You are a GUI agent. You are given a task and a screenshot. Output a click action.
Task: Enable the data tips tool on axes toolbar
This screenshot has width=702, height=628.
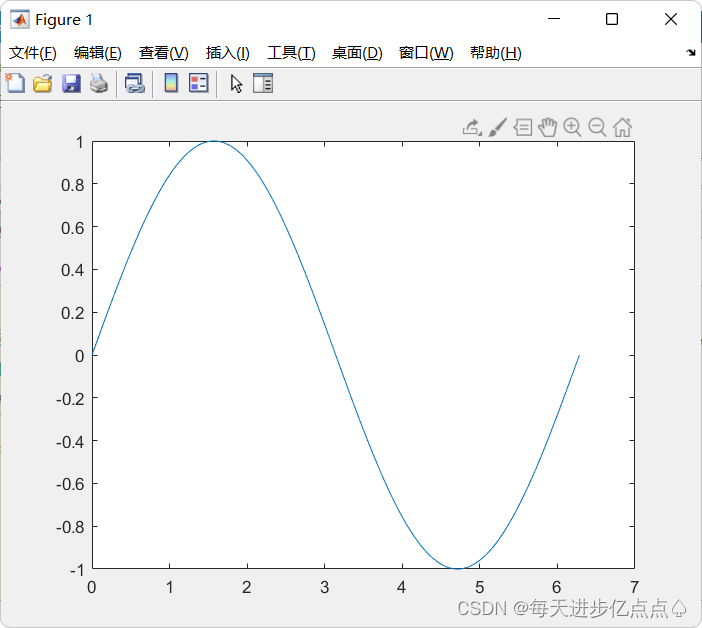[x=522, y=128]
